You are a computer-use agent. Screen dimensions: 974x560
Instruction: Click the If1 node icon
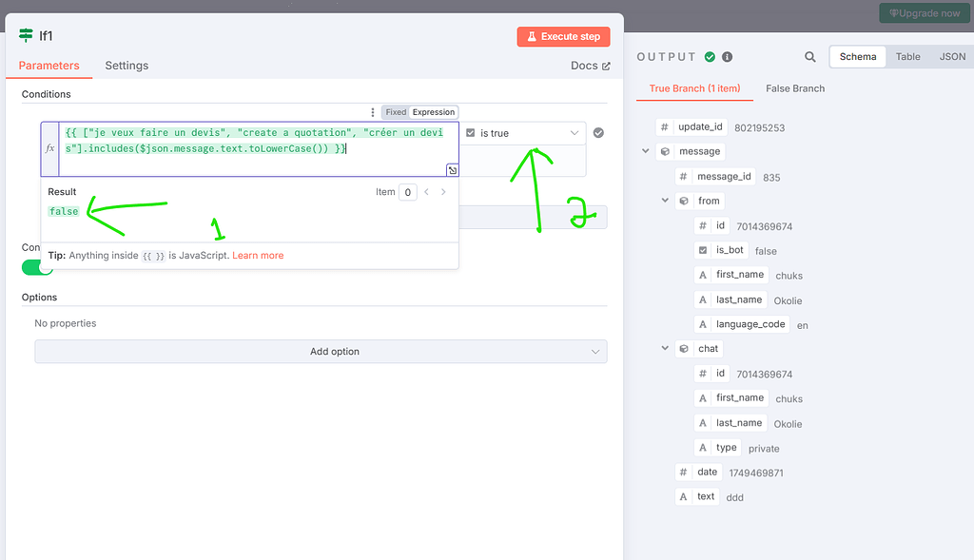26,35
